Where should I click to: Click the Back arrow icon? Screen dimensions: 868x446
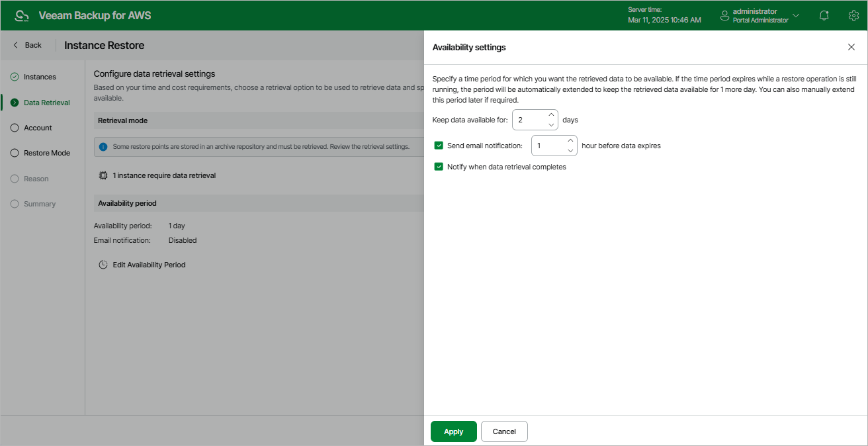(16, 45)
